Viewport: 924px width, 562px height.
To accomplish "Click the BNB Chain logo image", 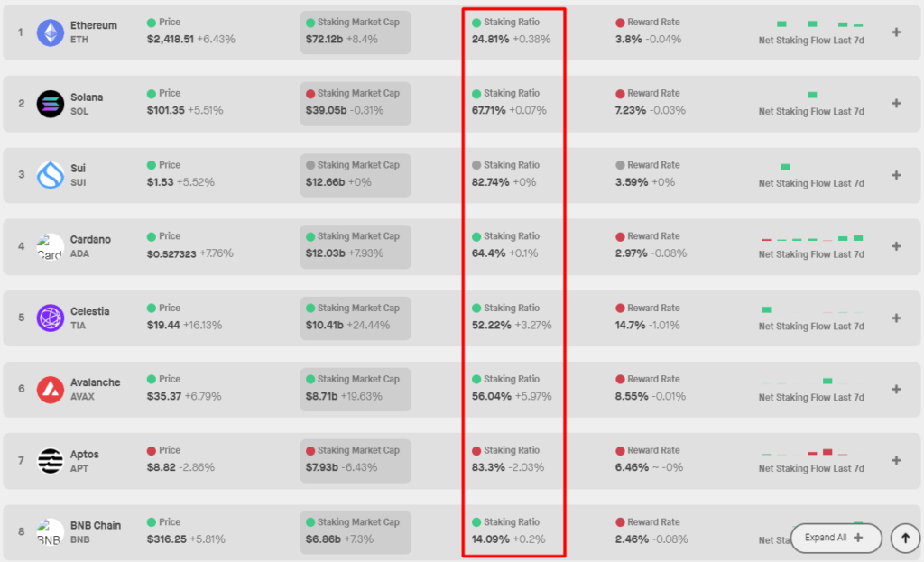I will (x=51, y=532).
